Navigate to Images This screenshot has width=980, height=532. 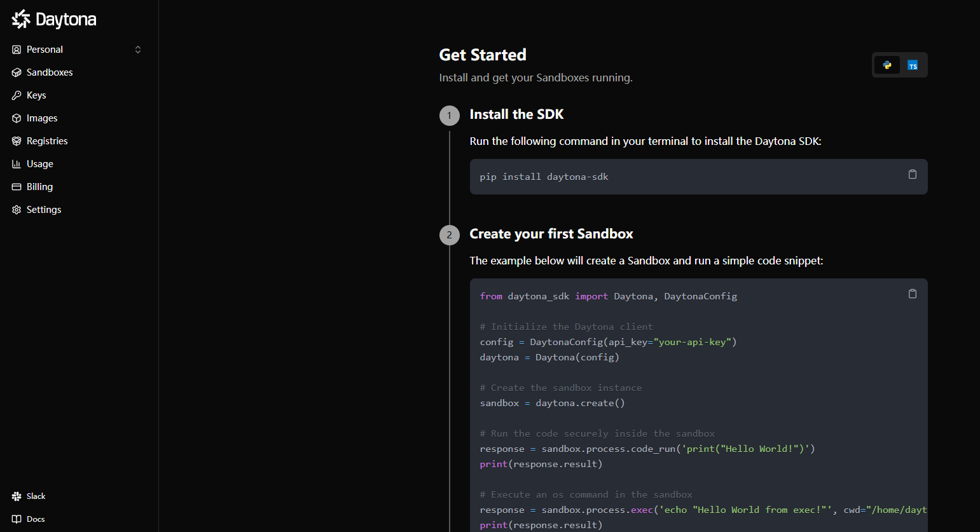(x=42, y=118)
